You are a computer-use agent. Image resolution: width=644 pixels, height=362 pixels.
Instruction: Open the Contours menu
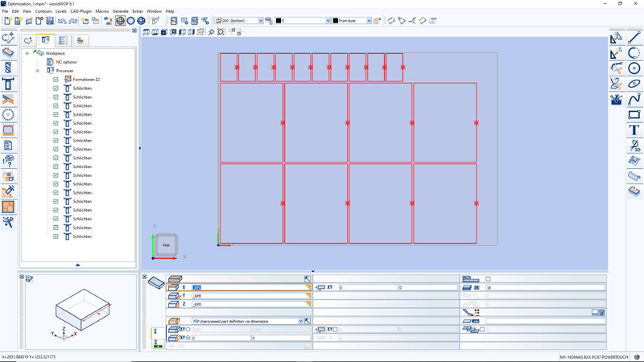tap(43, 11)
